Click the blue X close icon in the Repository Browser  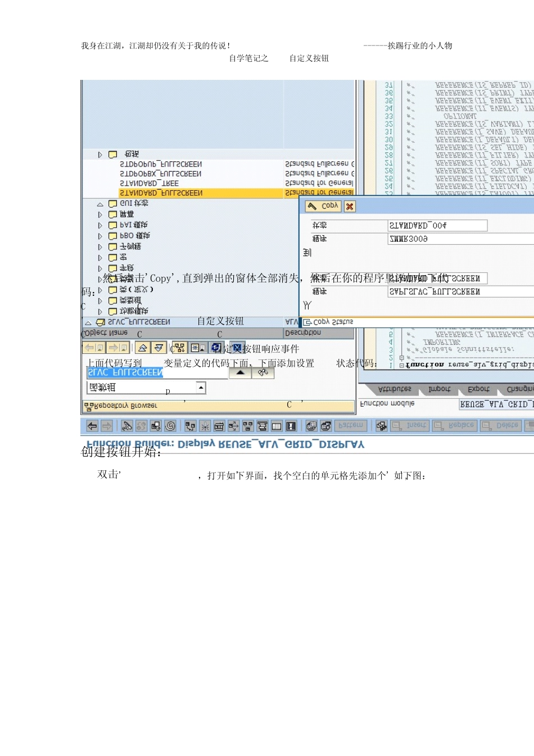tap(238, 348)
